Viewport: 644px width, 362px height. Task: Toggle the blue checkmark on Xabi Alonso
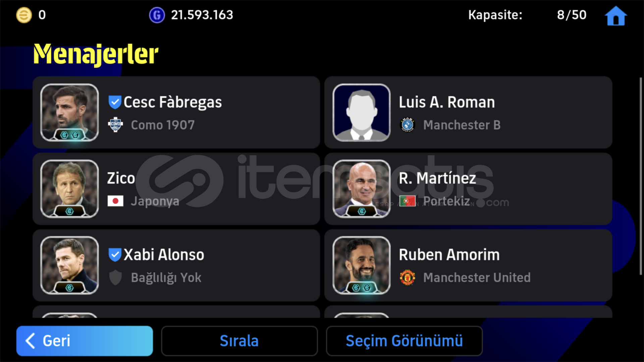(115, 255)
